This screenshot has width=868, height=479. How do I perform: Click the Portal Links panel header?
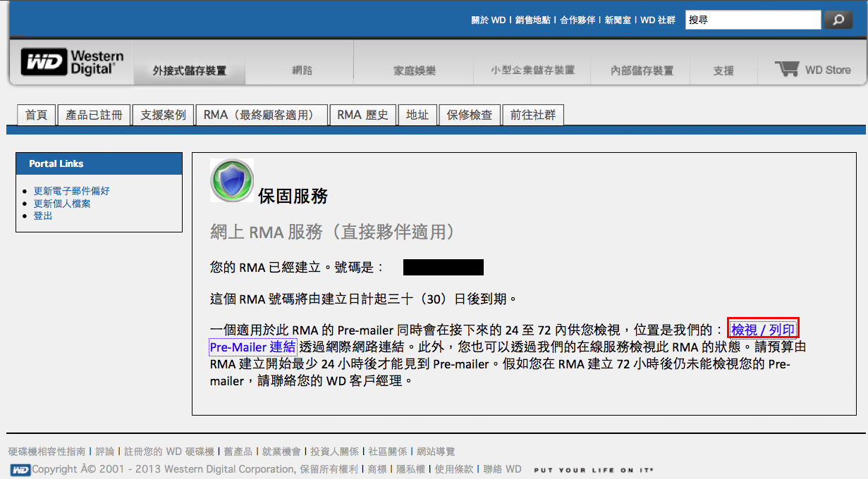tap(99, 163)
